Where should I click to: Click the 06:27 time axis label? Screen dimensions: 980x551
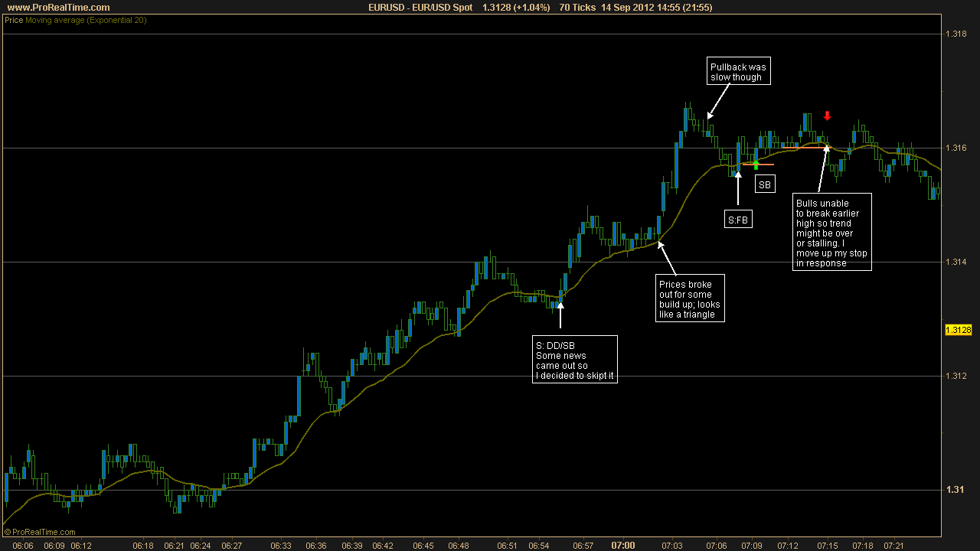[x=232, y=546]
